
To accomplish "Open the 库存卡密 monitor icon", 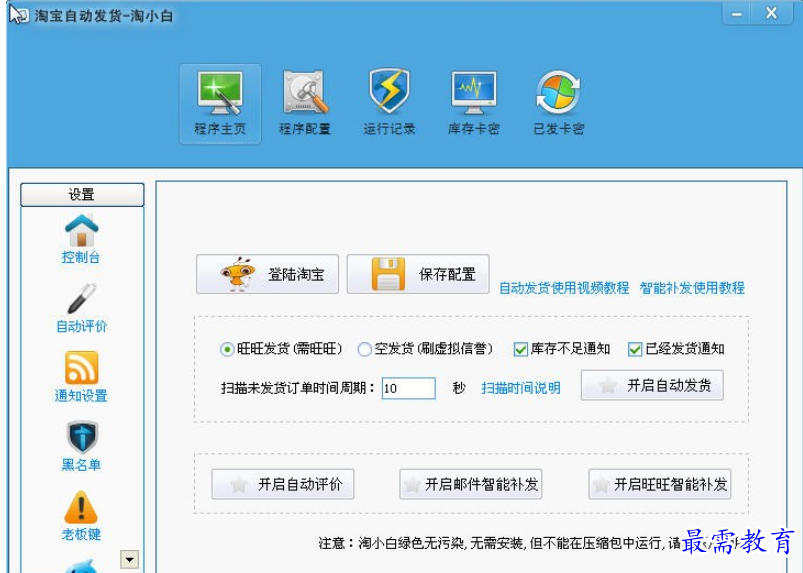I will pyautogui.click(x=474, y=104).
